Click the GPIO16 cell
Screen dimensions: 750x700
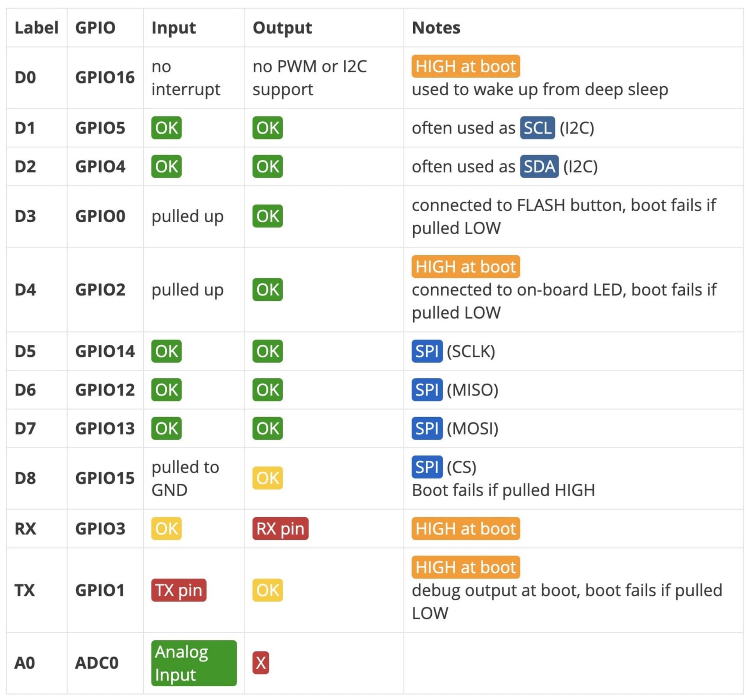click(105, 78)
